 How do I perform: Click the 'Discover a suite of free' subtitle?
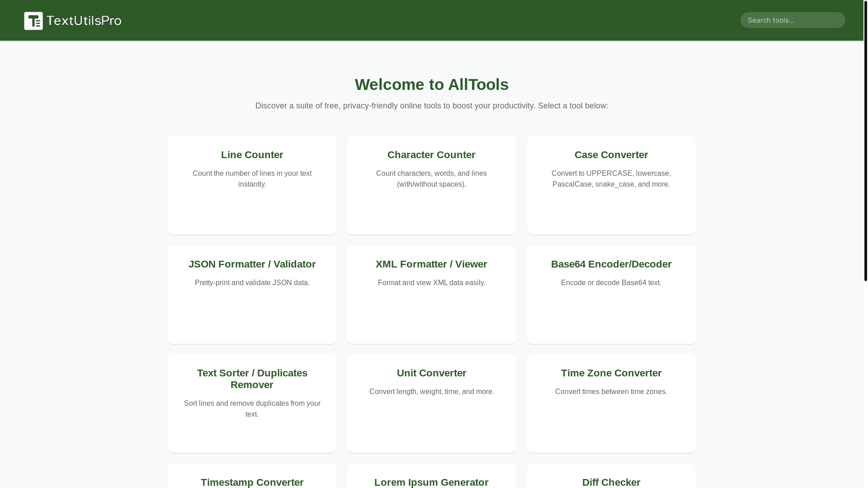[431, 106]
